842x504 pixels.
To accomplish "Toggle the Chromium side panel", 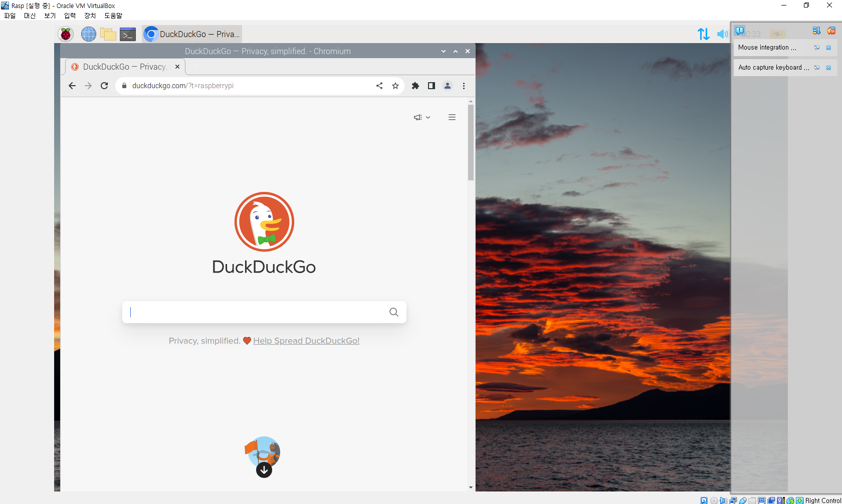I will click(432, 86).
